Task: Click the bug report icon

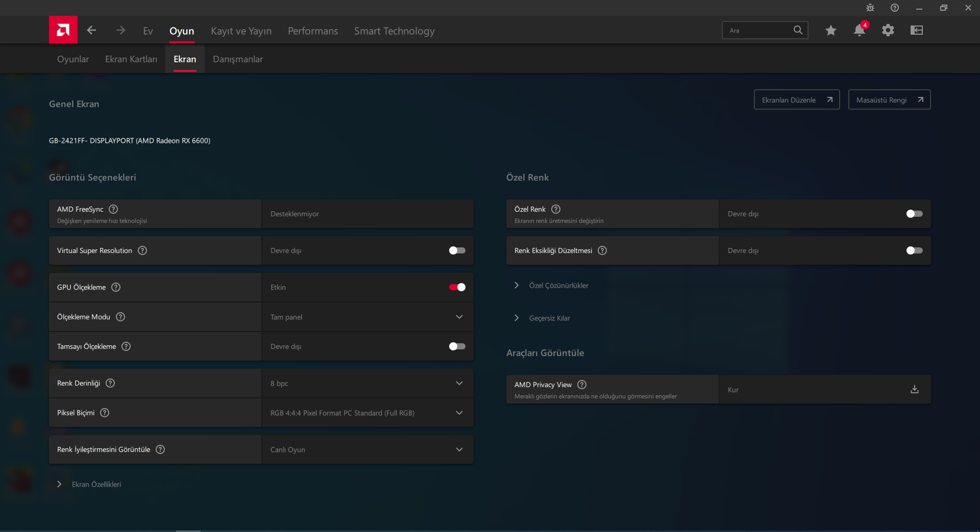Action: 870,8
